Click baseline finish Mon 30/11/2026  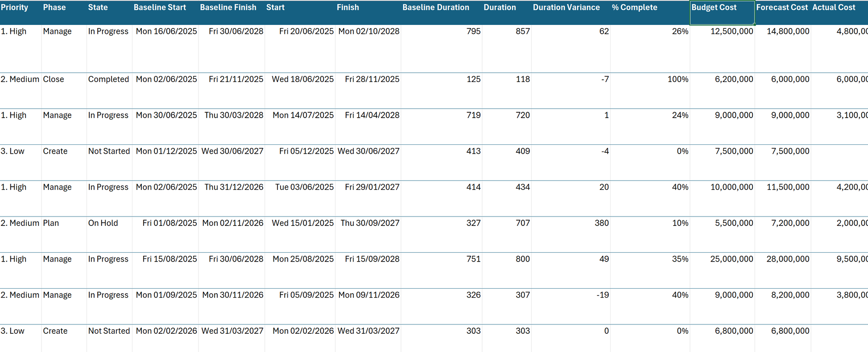233,295
